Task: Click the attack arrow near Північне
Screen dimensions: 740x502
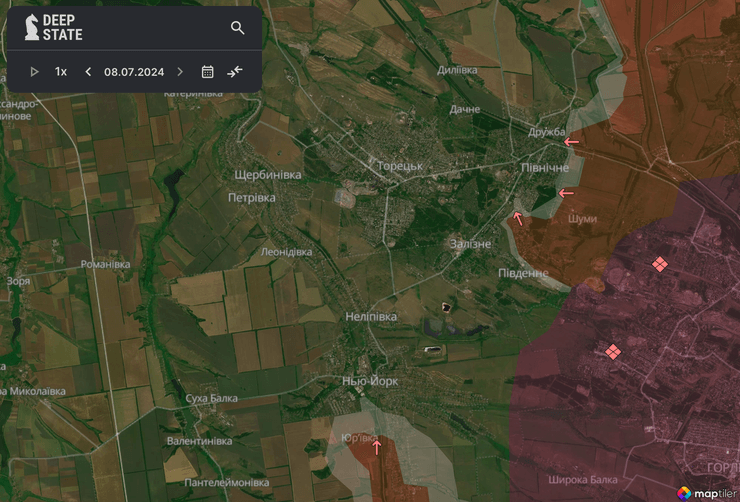Action: tap(566, 193)
